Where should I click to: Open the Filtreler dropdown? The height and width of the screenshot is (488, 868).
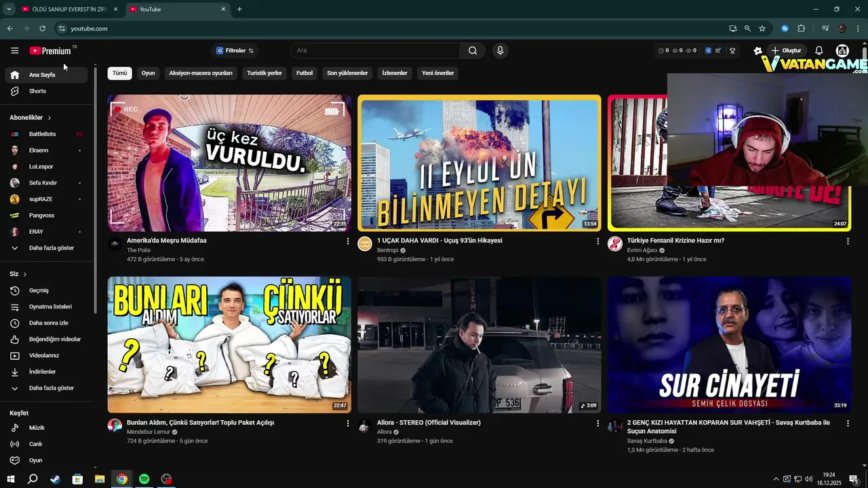235,51
